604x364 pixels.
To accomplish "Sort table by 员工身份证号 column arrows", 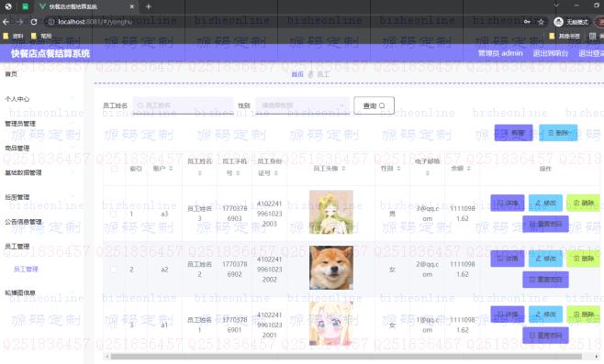I will 276,173.
